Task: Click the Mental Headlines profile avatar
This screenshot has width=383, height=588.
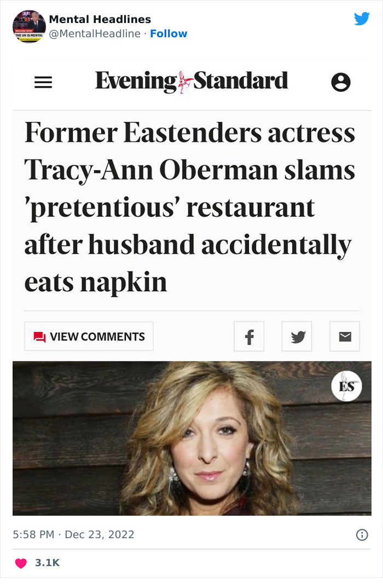Action: (26, 25)
